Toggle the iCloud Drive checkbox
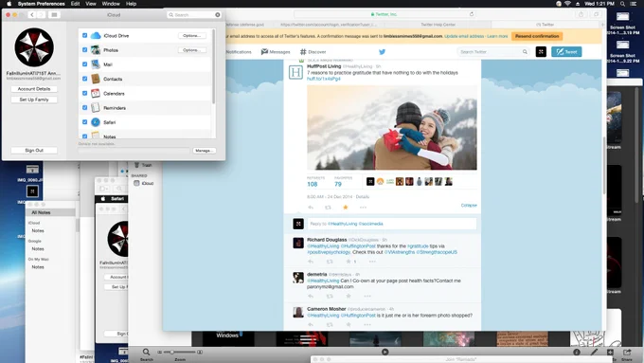The width and height of the screenshot is (644, 363). pos(84,35)
